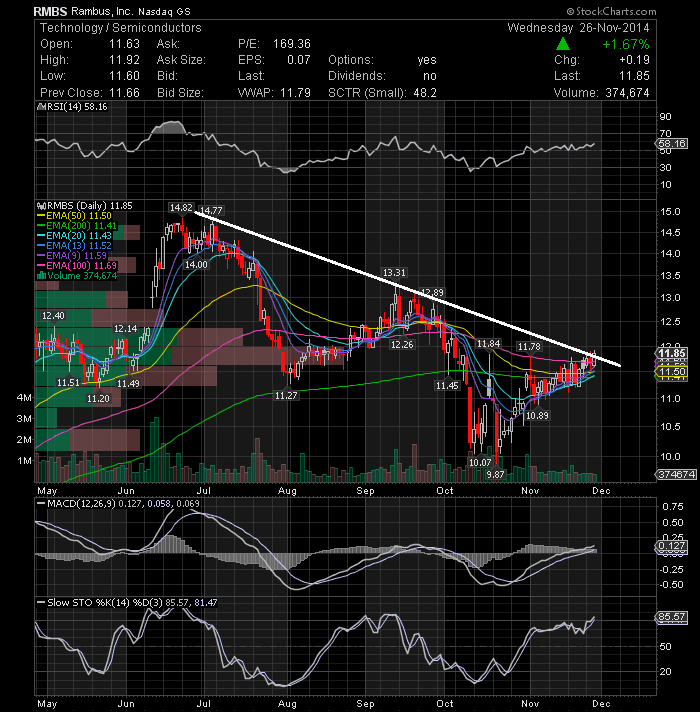Click the 11.78 price annotation
The height and width of the screenshot is (712, 700).
(529, 347)
